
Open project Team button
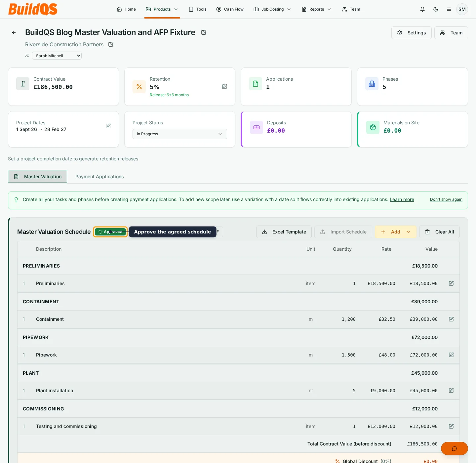pyautogui.click(x=451, y=33)
